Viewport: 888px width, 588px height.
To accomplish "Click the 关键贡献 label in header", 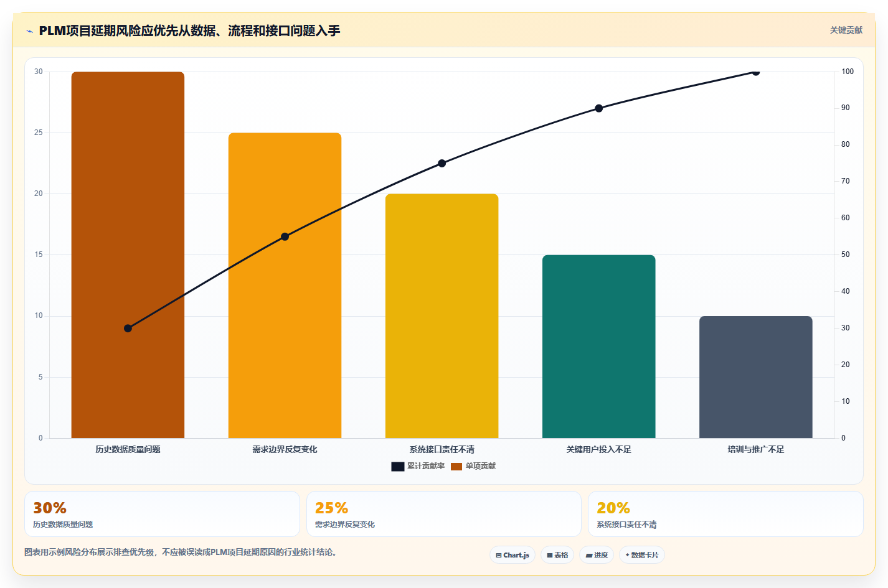I will coord(846,30).
